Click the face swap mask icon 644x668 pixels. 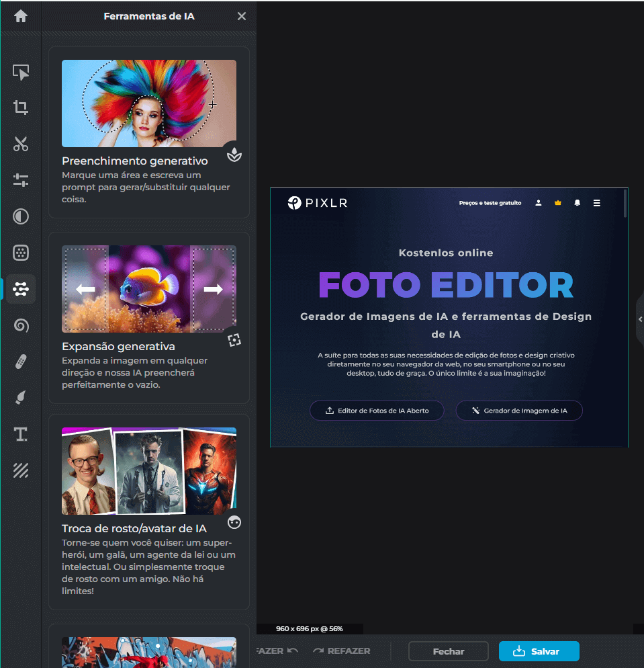[234, 522]
